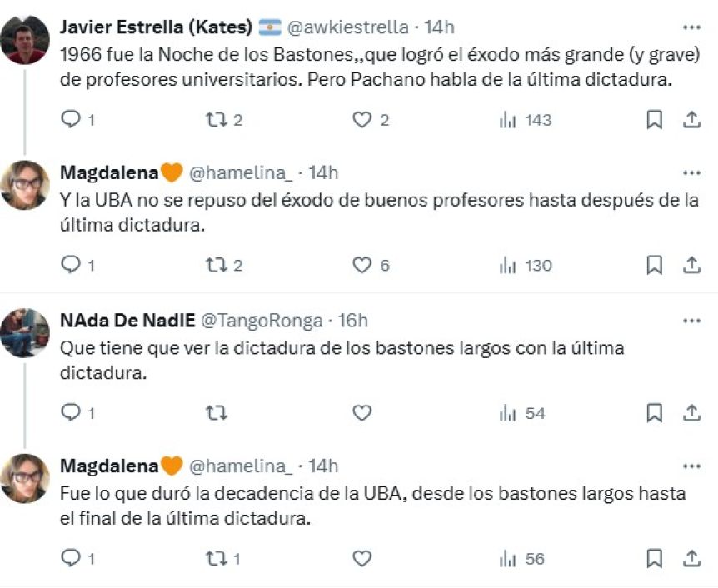Bookmark Javier Estrella's tweet
Screen dimensions: 718x588
click(x=655, y=120)
